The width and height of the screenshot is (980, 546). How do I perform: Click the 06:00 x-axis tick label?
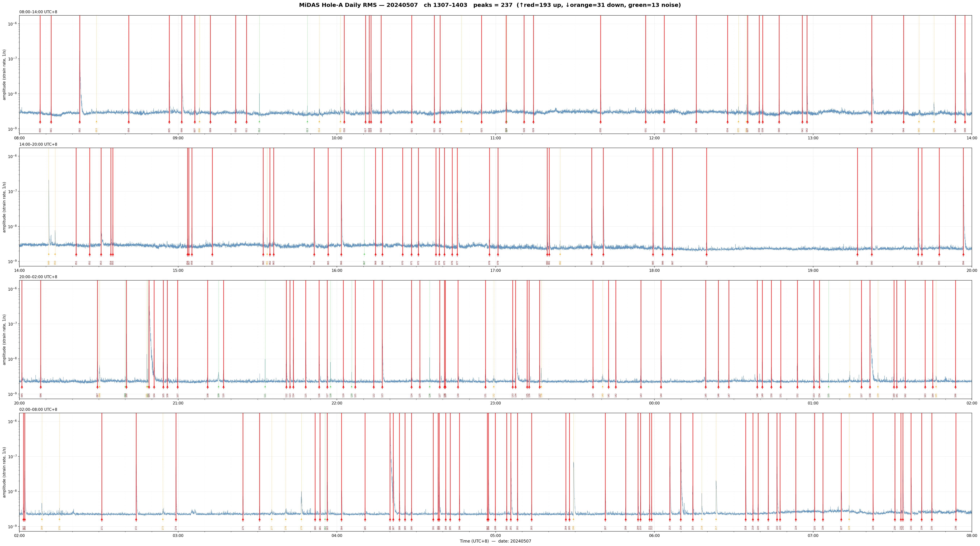[654, 536]
